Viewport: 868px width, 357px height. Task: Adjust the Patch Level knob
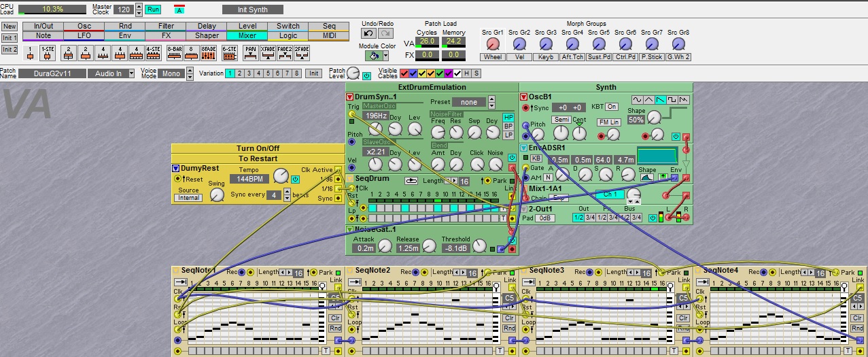353,72
